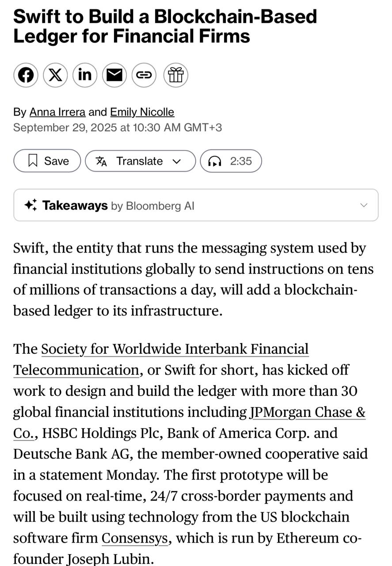Follow the JPMorgan Chase & Co. link
The height and width of the screenshot is (566, 392).
307,413
